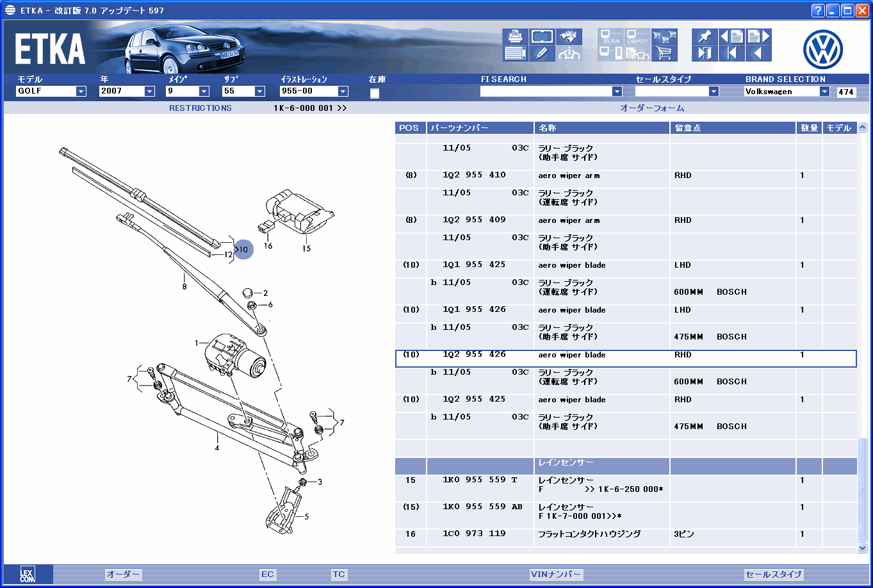The width and height of the screenshot is (873, 588).
Task: Click parts list scroll down arrow
Action: pos(862,548)
